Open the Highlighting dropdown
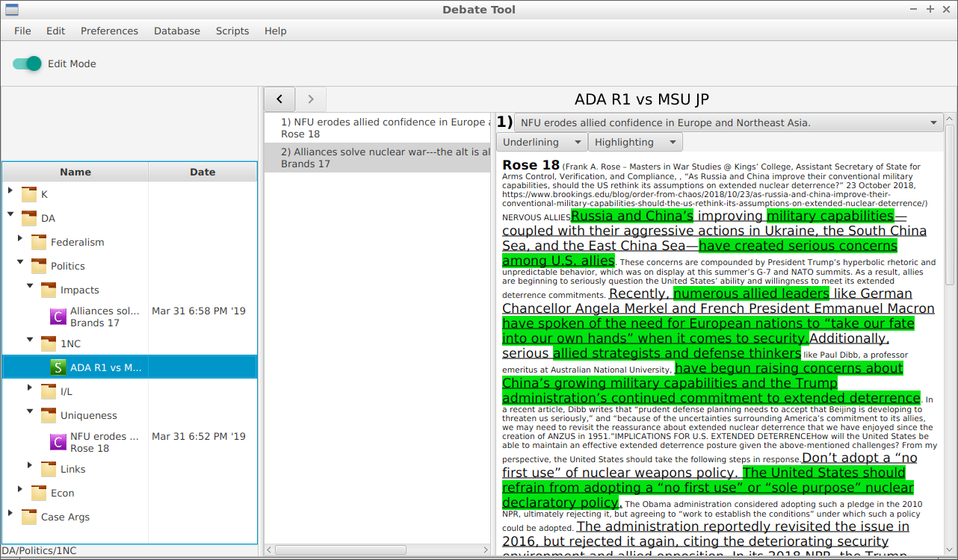Image resolution: width=958 pixels, height=560 pixels. tap(635, 142)
